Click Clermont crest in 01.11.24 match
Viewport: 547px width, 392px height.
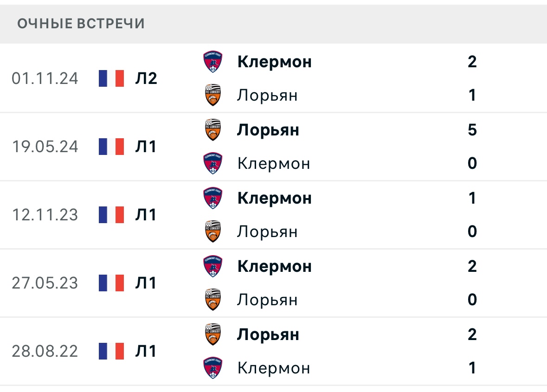213,62
